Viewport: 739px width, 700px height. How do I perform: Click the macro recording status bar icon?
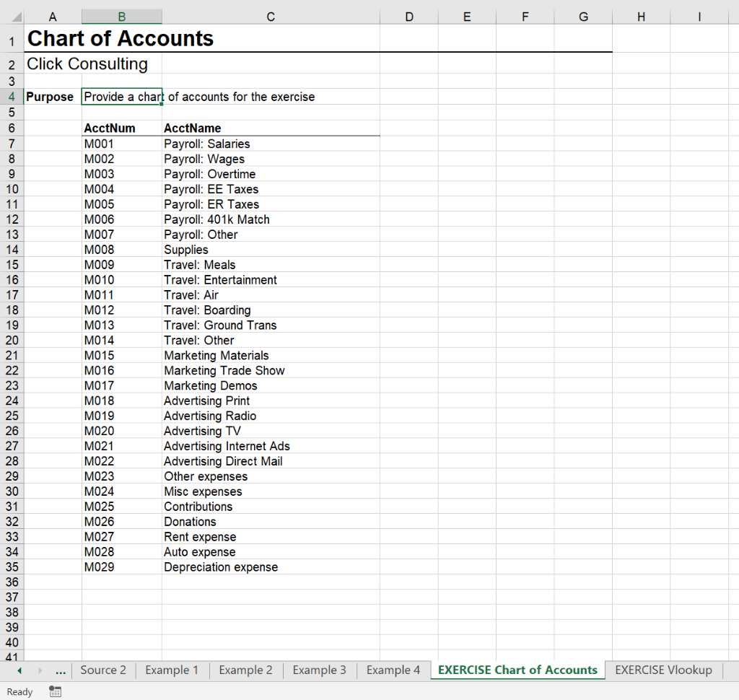[55, 691]
